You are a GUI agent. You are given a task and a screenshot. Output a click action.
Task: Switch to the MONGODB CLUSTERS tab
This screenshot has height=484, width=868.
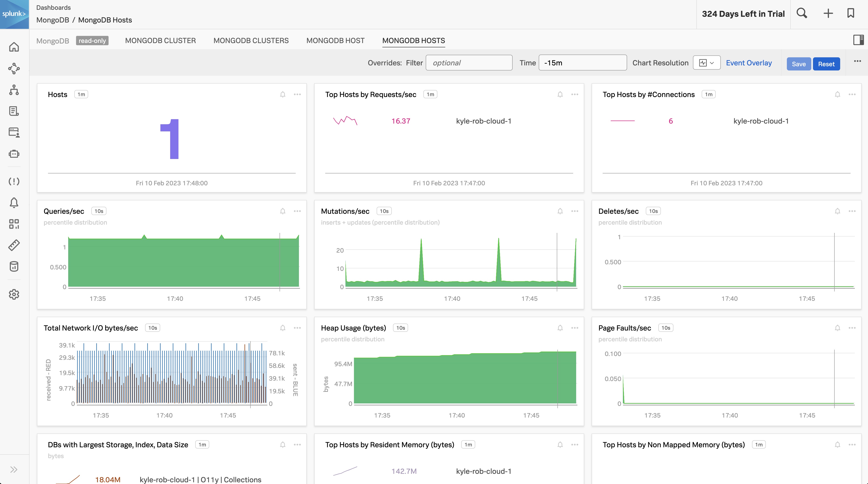251,40
